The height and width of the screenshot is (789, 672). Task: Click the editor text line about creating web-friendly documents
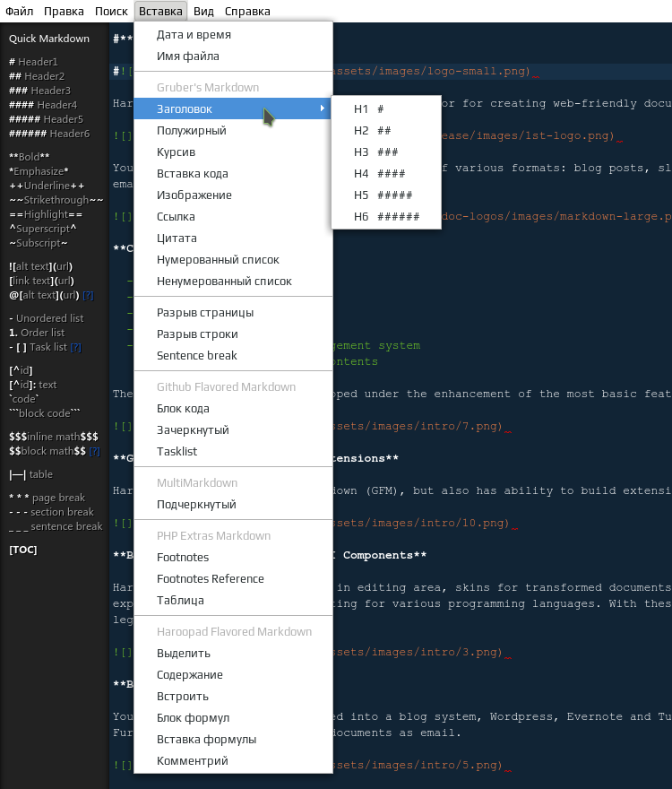[x=556, y=103]
